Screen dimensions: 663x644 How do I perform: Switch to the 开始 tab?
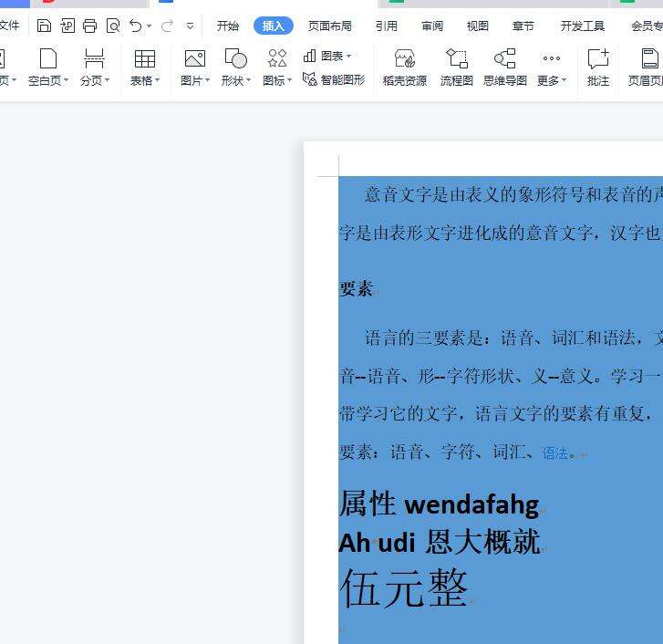coord(227,26)
